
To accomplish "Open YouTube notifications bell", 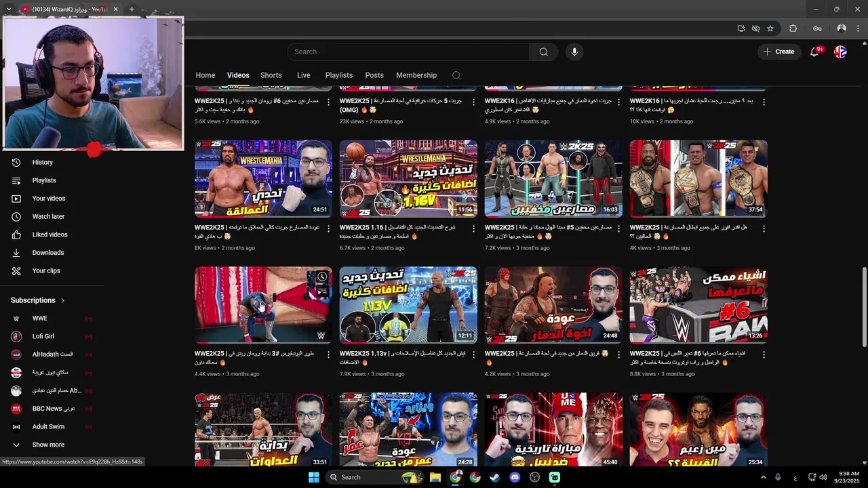I will [814, 52].
